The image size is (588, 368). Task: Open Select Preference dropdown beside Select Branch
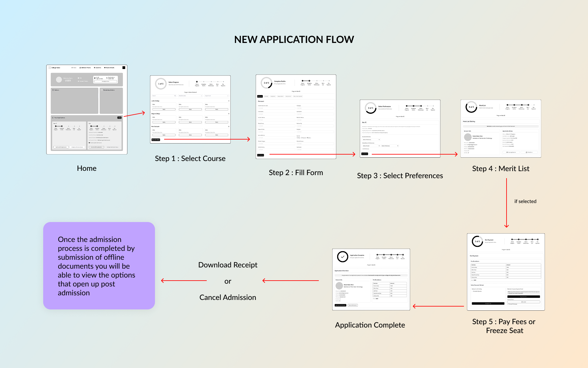point(390,146)
